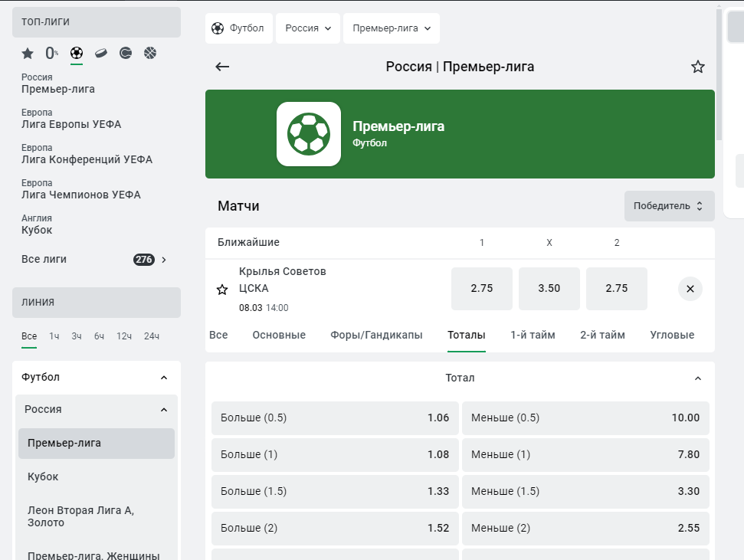Select the Все time filter tab
Image resolution: width=744 pixels, height=560 pixels.
(x=29, y=336)
